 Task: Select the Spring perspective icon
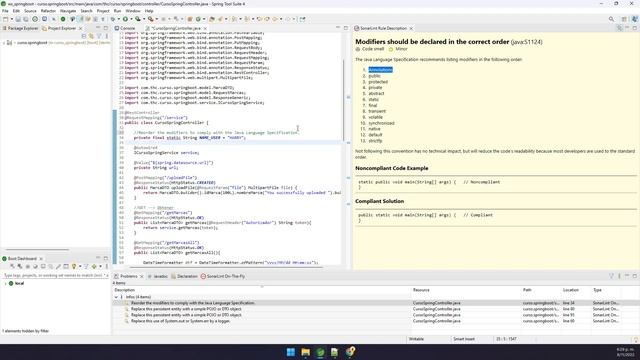[x=635, y=19]
